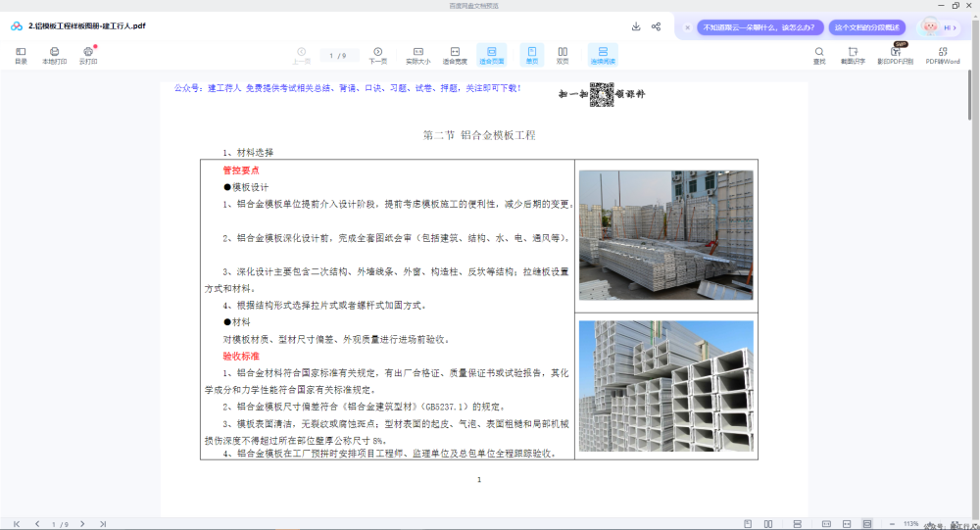This screenshot has width=980, height=530.
Task: Click the page number field 1 / 9
Action: (338, 56)
